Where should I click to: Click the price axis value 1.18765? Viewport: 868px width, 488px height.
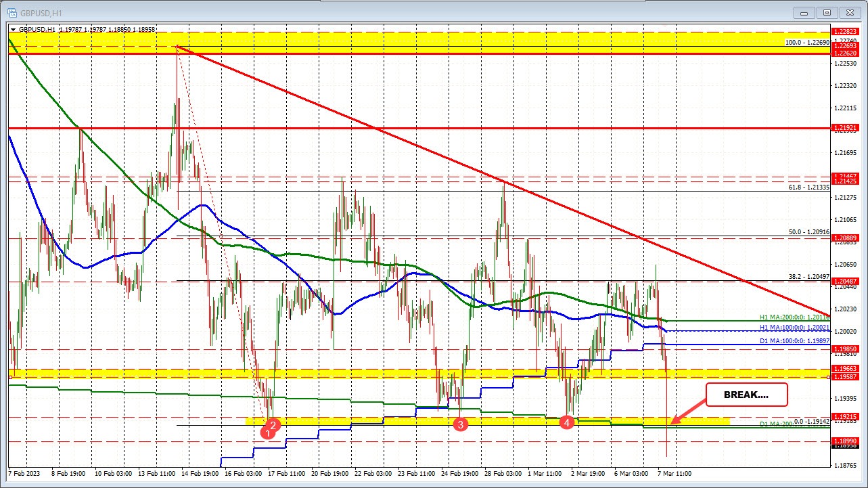tap(846, 466)
